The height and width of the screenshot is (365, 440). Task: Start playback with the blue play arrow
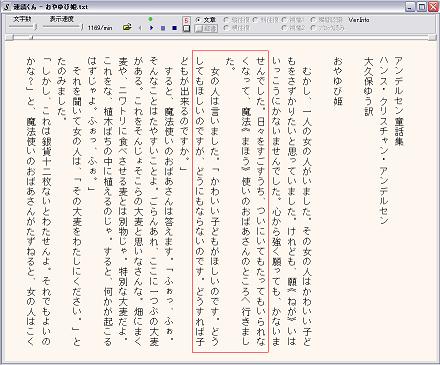(151, 28)
